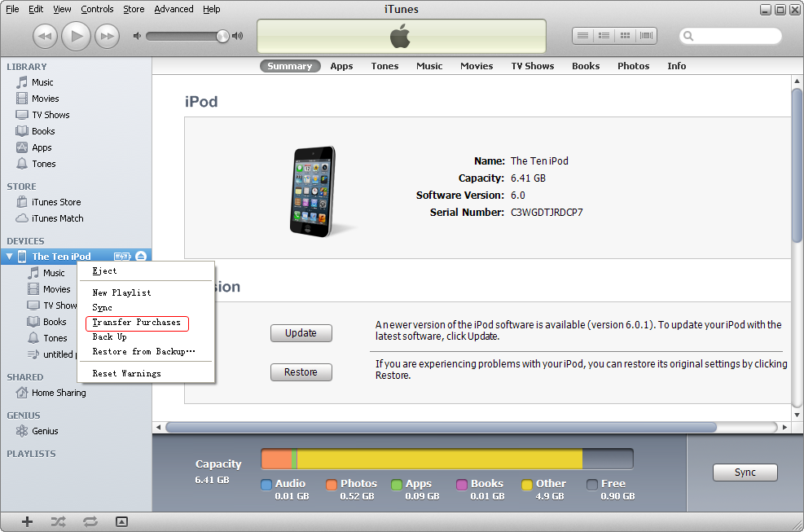Screen dimensions: 804x532
Task: Switch to the TV Shows tab
Action: [x=532, y=66]
